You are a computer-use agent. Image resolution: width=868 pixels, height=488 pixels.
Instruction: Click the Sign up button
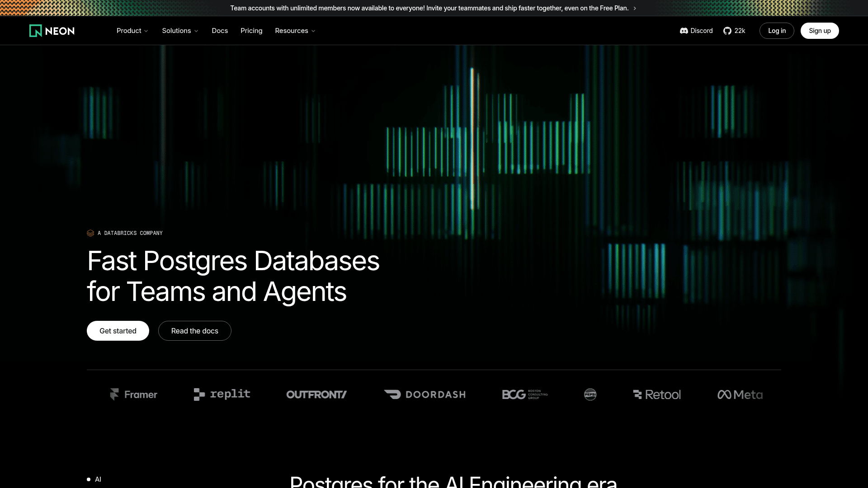pos(820,31)
